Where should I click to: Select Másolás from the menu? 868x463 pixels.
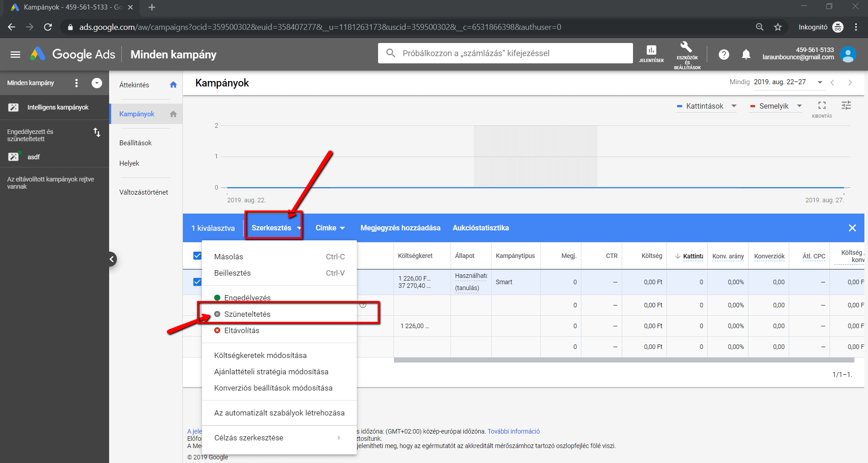click(279, 257)
